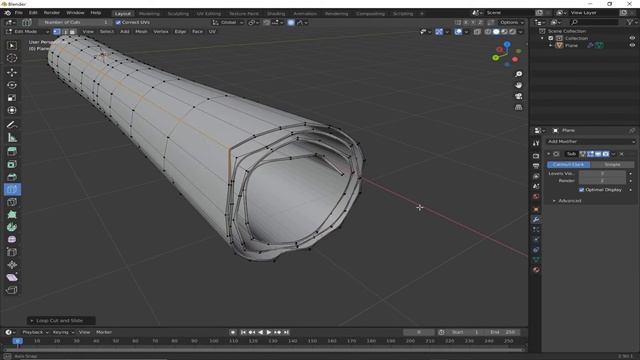Switch perspective/orthographic grid icon

[x=518, y=107]
